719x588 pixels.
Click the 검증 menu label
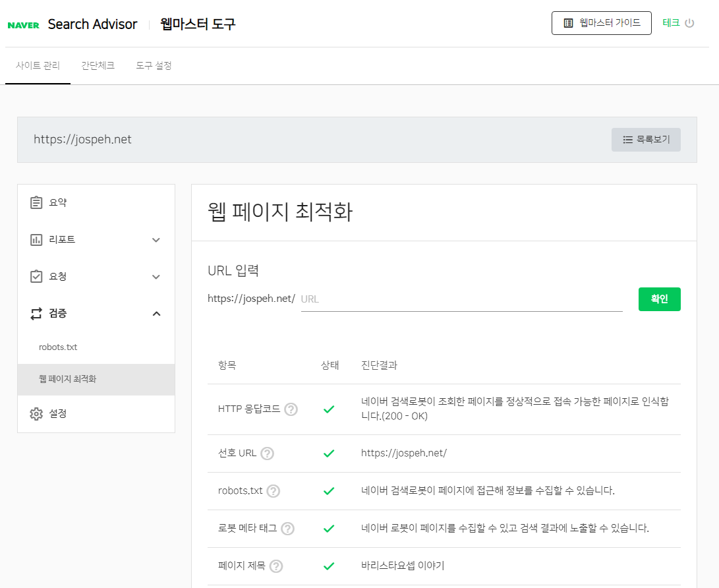tap(58, 313)
